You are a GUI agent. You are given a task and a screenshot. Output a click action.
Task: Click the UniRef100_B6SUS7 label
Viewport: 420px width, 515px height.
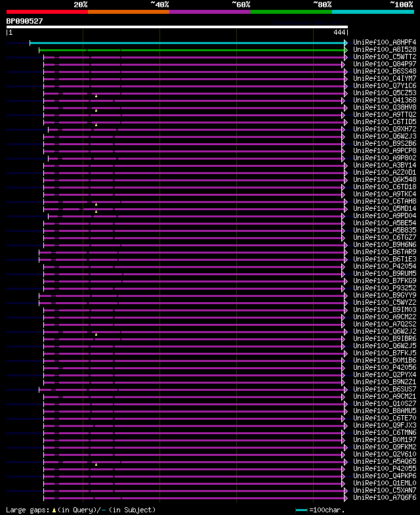(385, 389)
